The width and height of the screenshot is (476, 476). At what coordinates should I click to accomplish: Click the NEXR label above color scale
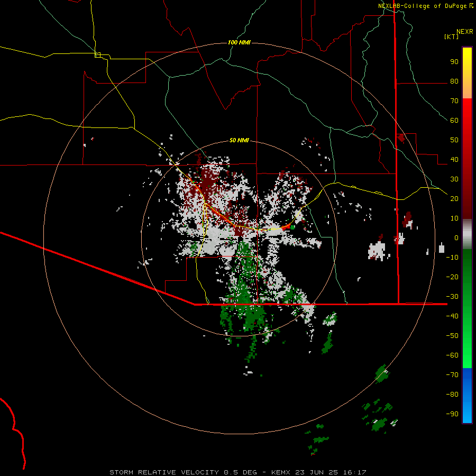[465, 32]
